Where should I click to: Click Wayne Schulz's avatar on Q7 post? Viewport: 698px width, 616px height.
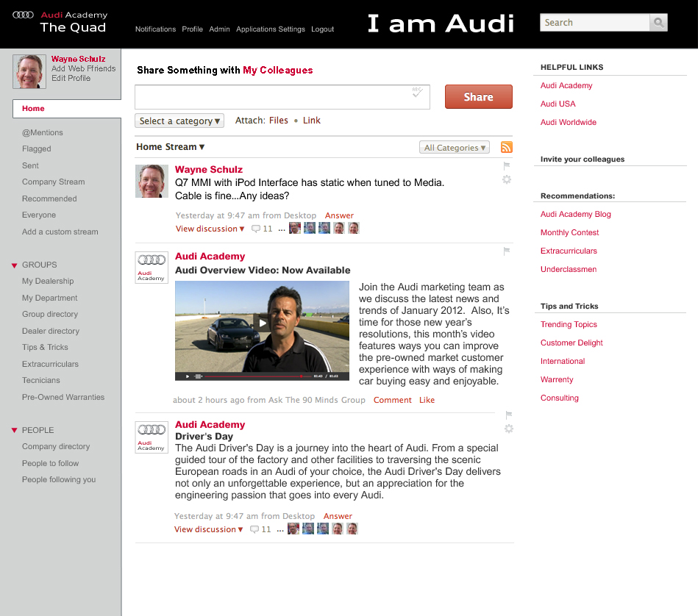tap(152, 181)
